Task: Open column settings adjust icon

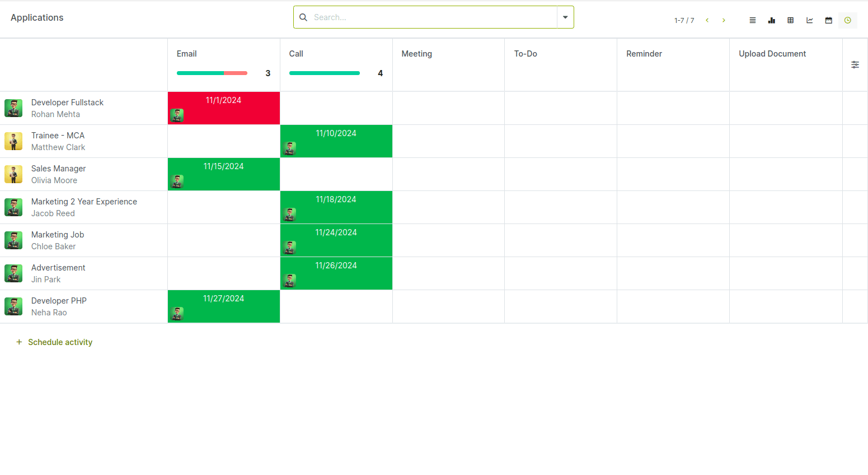Action: [x=855, y=65]
